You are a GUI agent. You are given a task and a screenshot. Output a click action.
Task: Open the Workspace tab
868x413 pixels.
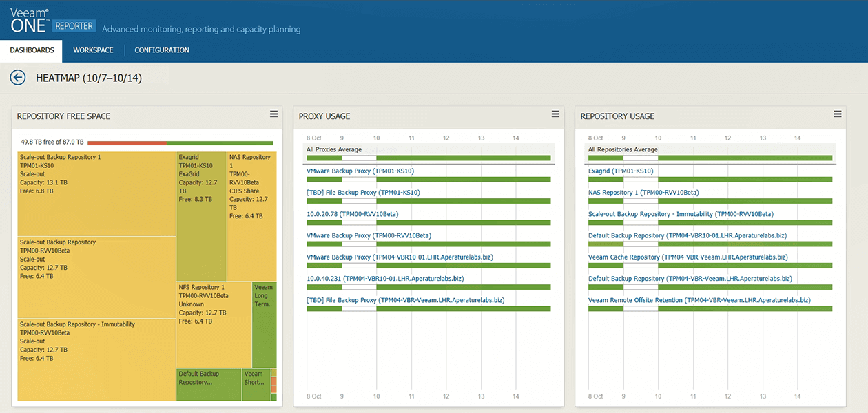coord(93,50)
